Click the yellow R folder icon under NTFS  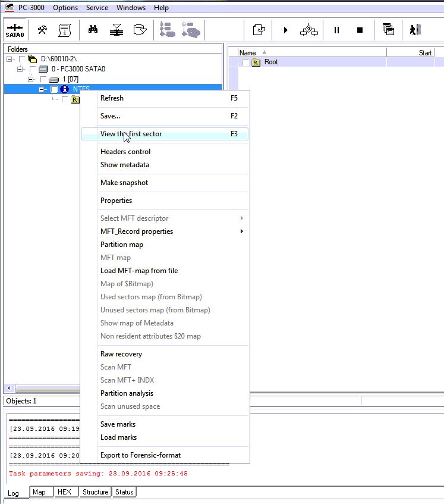pyautogui.click(x=75, y=99)
